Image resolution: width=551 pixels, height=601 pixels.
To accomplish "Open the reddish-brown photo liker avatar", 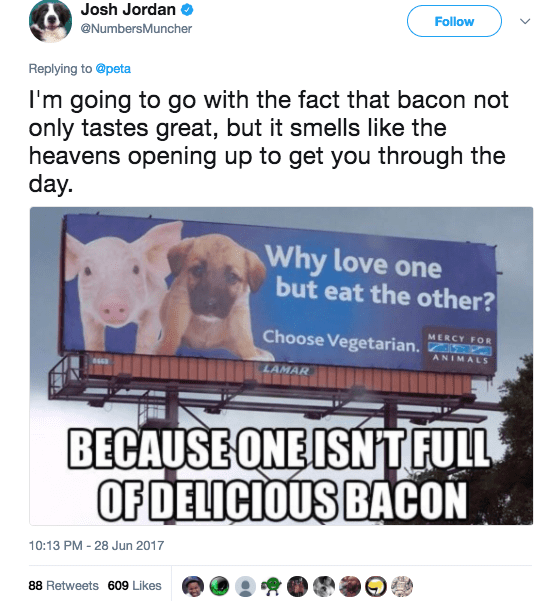I will coord(350,586).
